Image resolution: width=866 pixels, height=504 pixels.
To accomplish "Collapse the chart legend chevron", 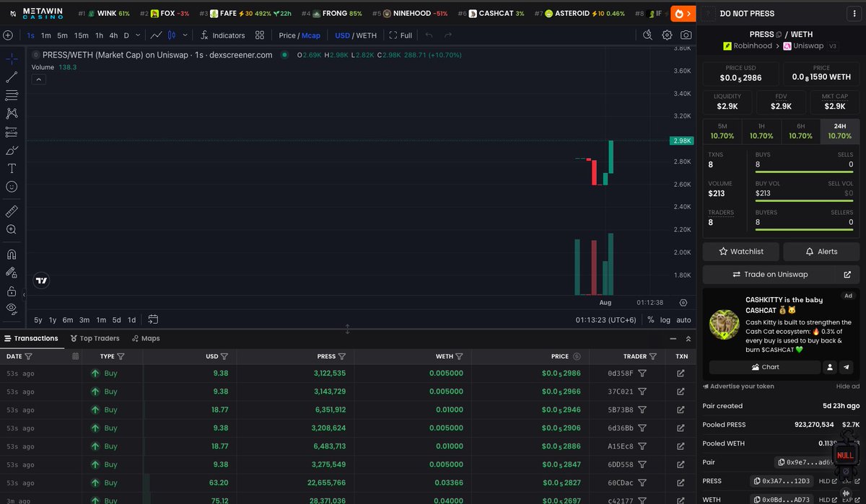I will (39, 79).
